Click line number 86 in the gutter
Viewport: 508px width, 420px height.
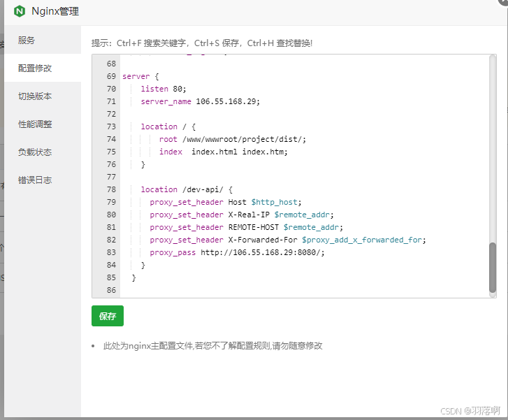[x=111, y=290]
